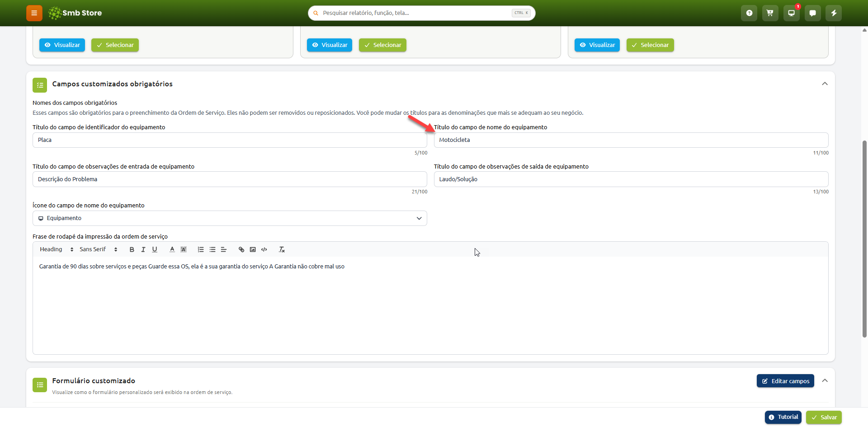Click Visualizar on the third card
This screenshot has width=868, height=427.
[597, 45]
